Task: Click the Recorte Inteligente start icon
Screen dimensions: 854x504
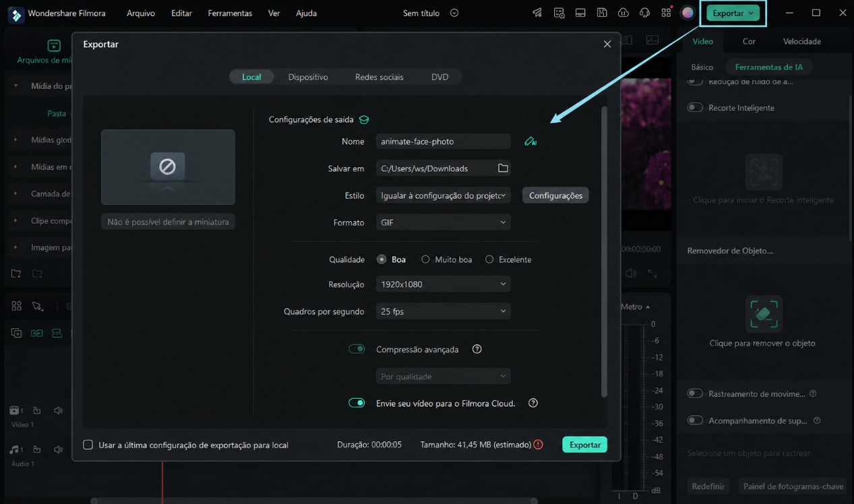Action: click(764, 172)
